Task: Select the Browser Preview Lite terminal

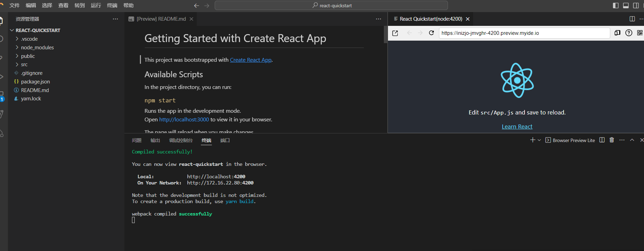Action: click(x=570, y=140)
